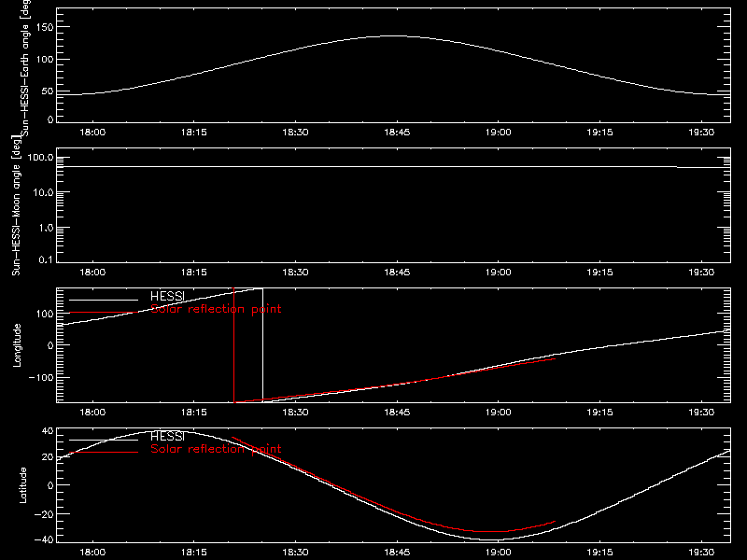Select the HESSI legend text in Latitude plot
The height and width of the screenshot is (560, 747).
point(167,436)
